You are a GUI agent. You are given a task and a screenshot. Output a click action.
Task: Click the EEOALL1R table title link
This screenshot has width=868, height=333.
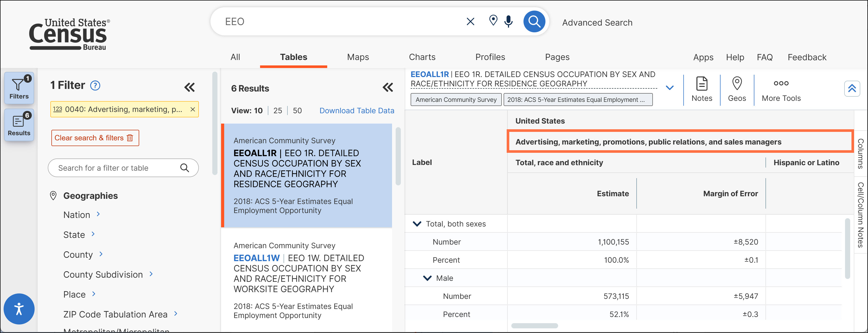[x=429, y=74]
